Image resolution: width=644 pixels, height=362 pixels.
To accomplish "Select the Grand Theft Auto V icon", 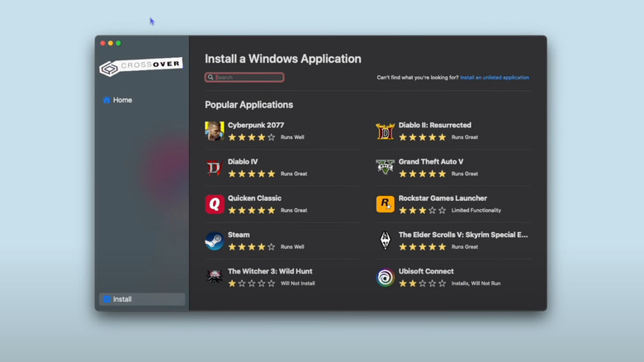I will point(385,168).
